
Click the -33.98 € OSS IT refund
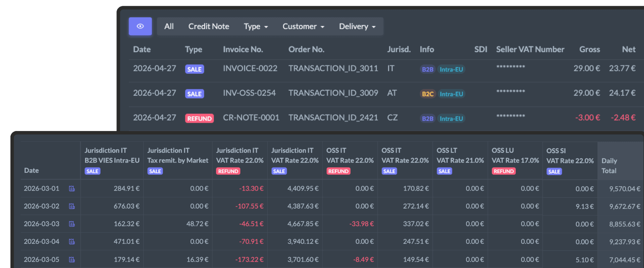click(362, 224)
